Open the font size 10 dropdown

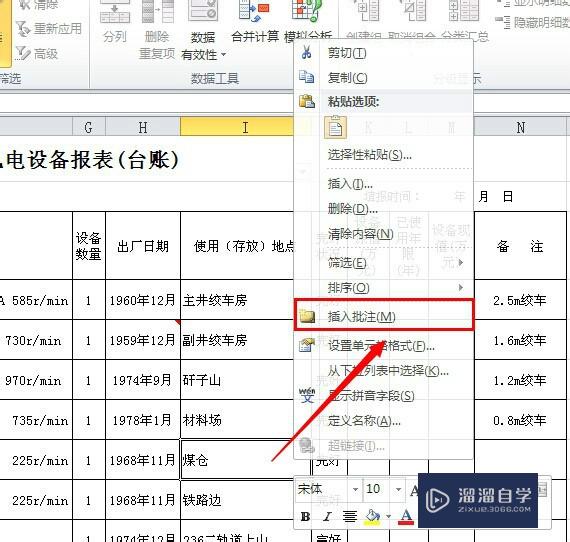[x=398, y=489]
